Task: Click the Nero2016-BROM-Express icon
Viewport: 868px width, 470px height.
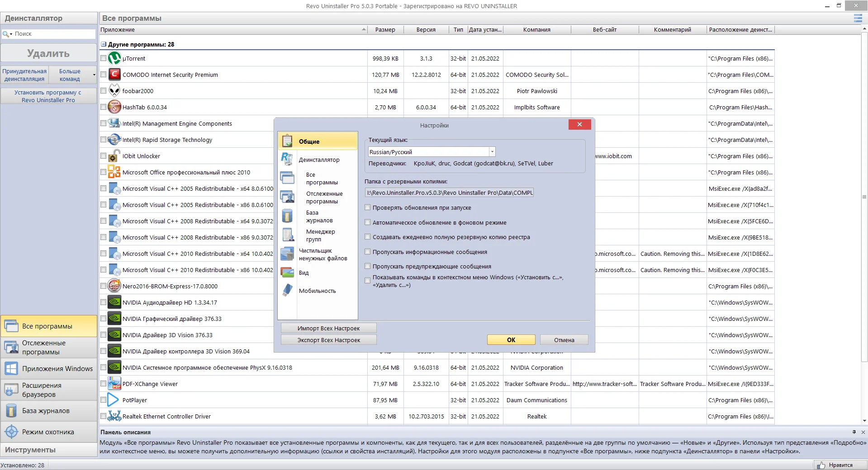Action: [x=114, y=286]
